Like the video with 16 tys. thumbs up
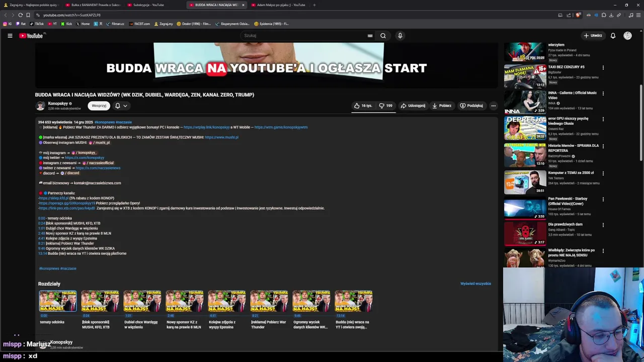This screenshot has width=644, height=362. coord(363,106)
